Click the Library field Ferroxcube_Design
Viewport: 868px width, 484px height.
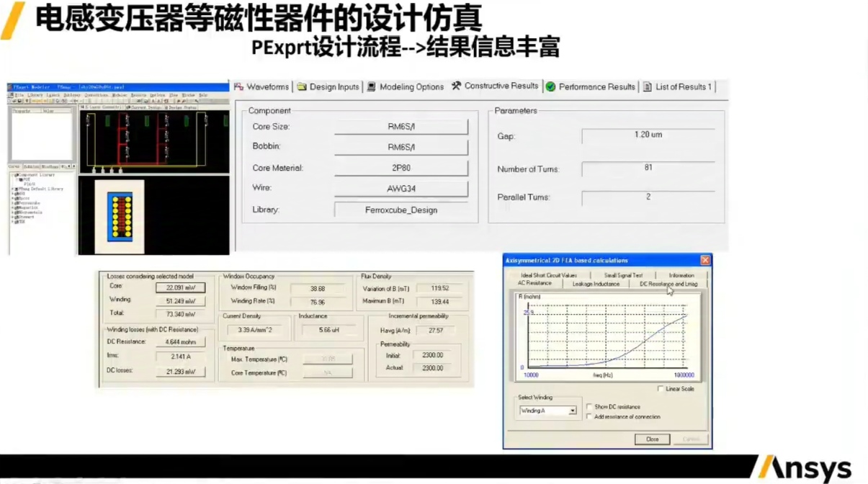click(401, 210)
